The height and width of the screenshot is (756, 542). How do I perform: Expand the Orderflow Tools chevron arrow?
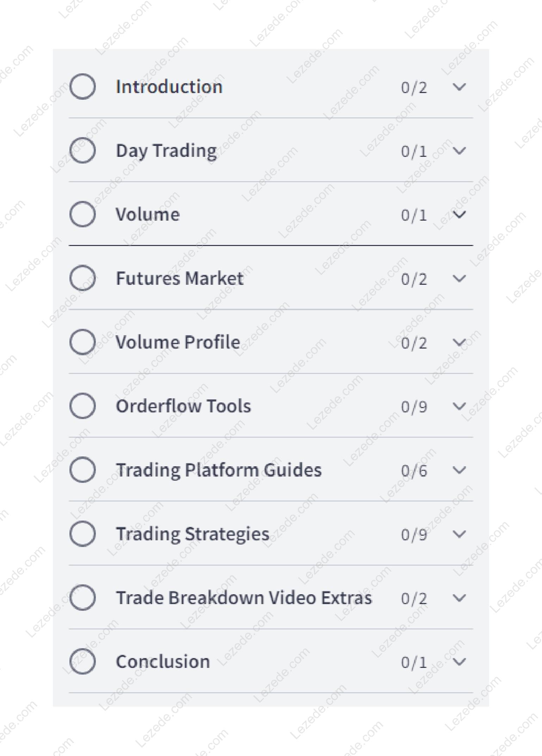(x=459, y=406)
